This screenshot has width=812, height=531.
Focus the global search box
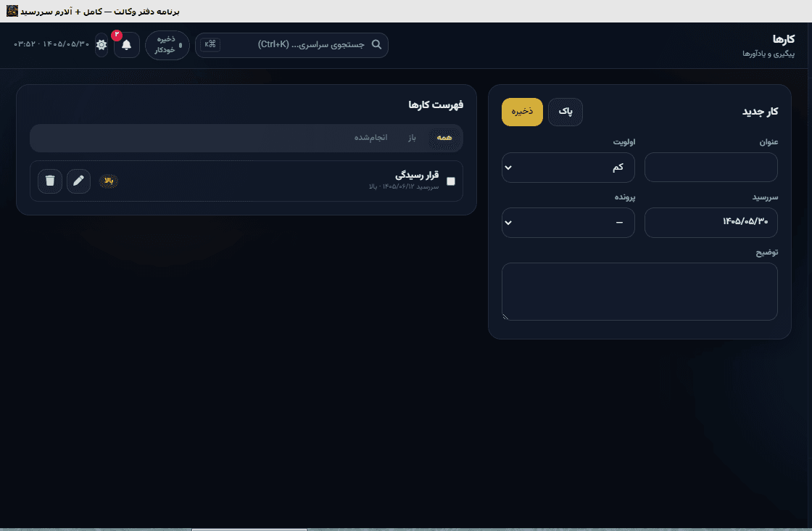[x=291, y=45]
